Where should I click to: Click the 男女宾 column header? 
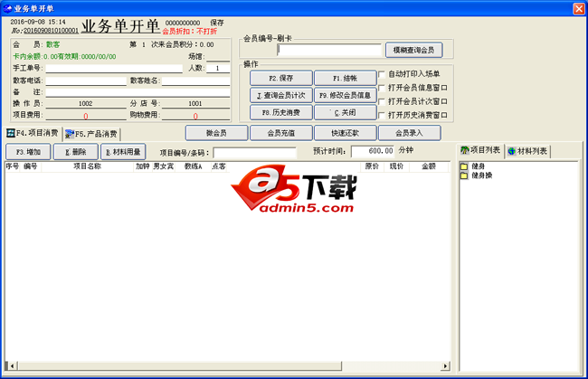(164, 166)
